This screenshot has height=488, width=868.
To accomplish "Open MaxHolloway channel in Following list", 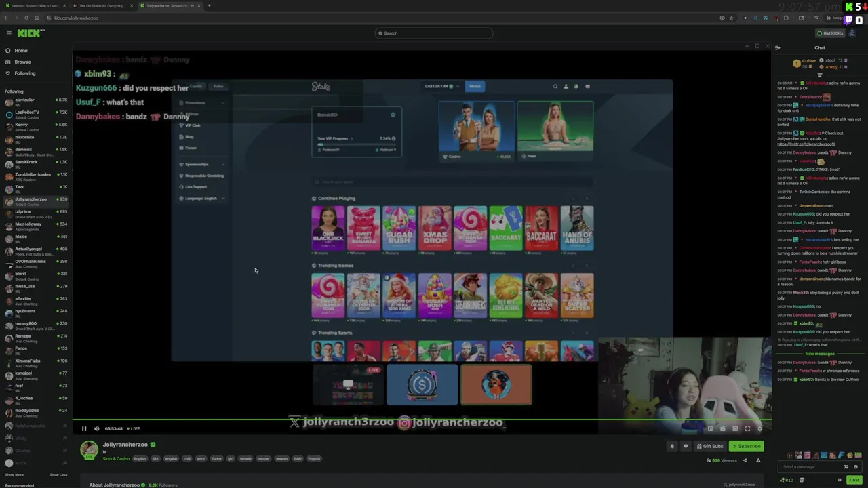I will 37,226.
